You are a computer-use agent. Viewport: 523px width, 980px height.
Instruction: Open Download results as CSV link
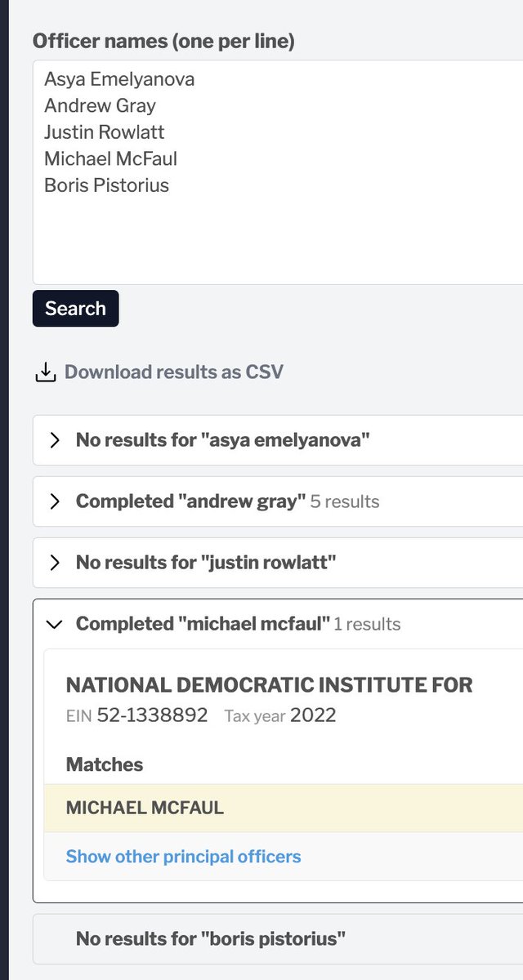pyautogui.click(x=173, y=372)
